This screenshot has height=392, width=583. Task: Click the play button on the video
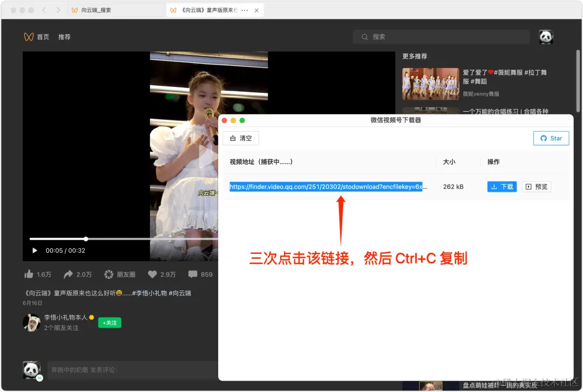34,250
